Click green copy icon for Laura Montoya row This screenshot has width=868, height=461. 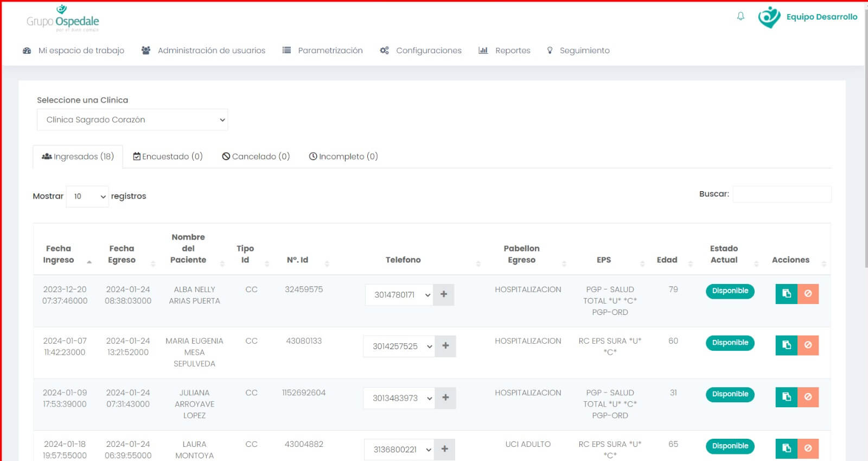(x=786, y=449)
